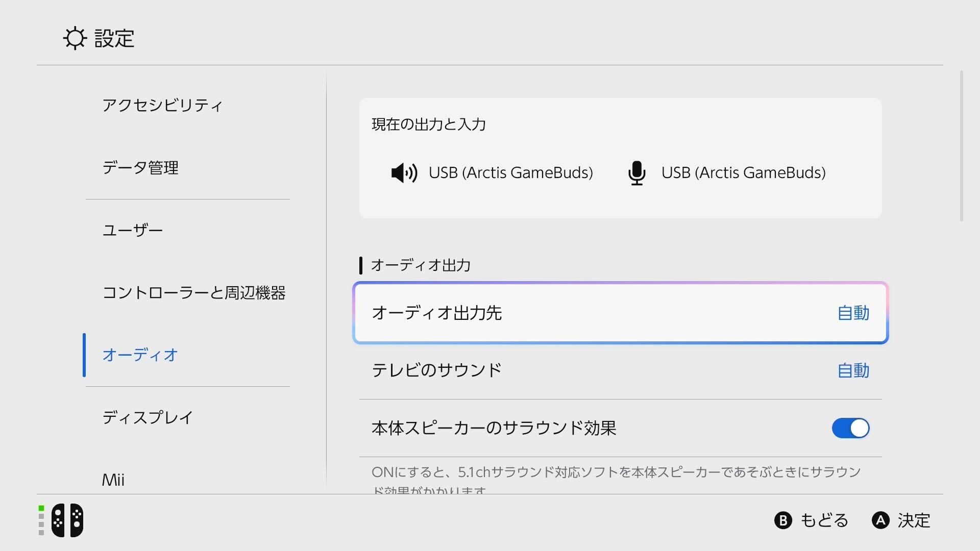Viewport: 980px width, 551px height.
Task: Open ディスプレイ settings
Action: coord(148,418)
